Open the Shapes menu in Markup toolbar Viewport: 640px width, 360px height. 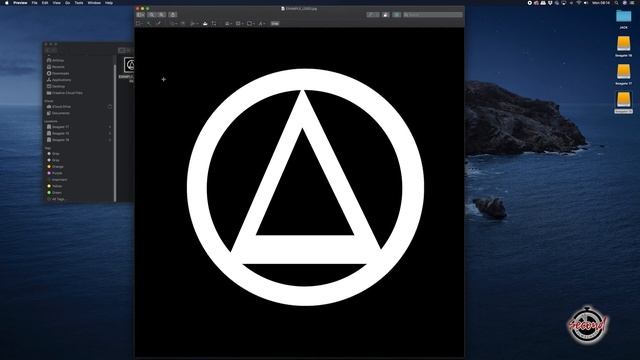[173, 24]
